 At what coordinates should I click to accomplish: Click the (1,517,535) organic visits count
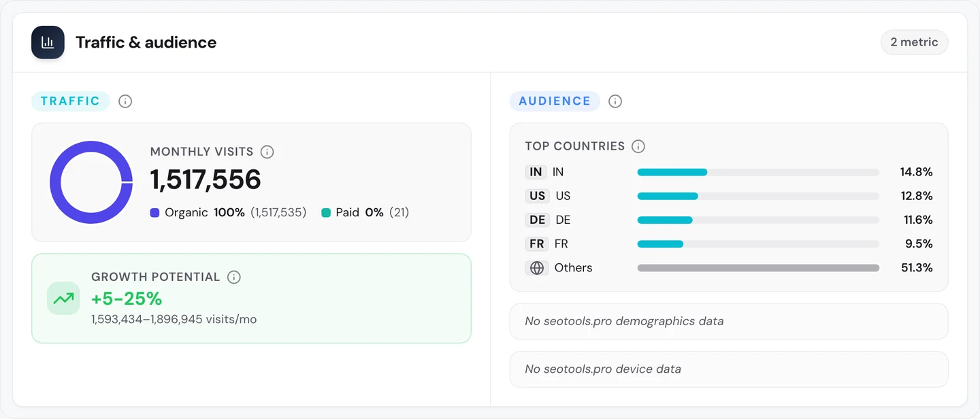tap(278, 213)
